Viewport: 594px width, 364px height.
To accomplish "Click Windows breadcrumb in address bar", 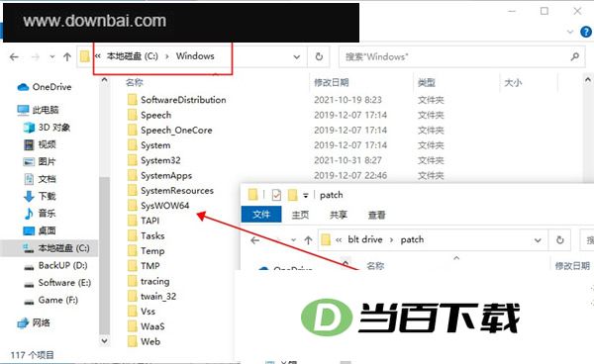I will 195,56.
